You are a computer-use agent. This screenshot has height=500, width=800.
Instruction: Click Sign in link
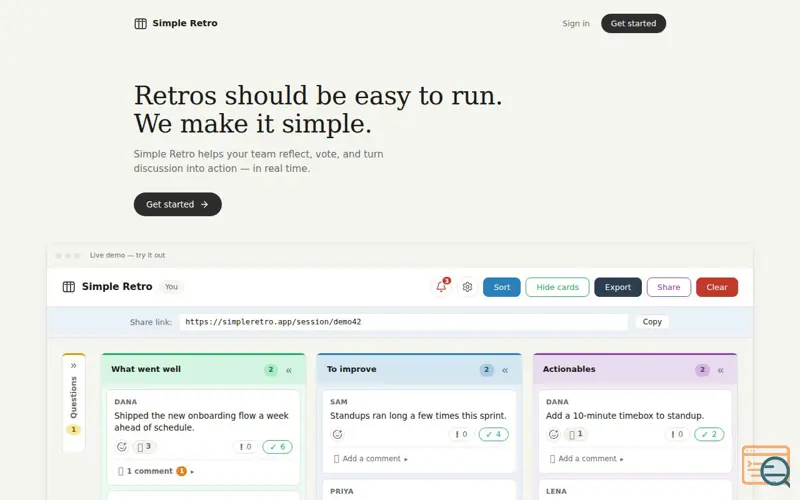click(576, 23)
